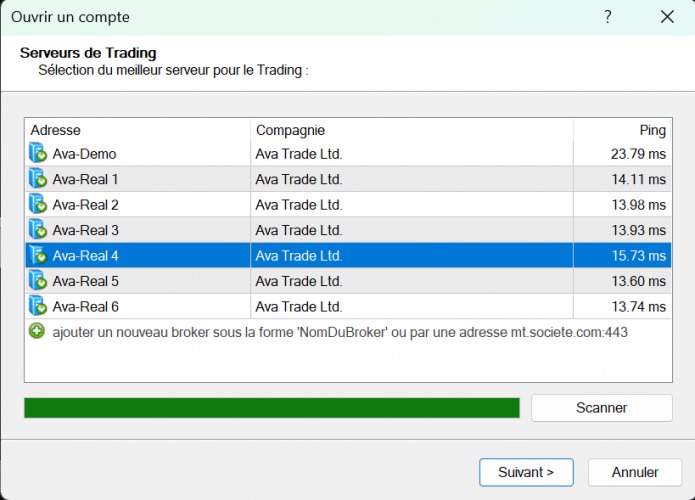
Task: Click the add new broker text field
Action: [340, 331]
